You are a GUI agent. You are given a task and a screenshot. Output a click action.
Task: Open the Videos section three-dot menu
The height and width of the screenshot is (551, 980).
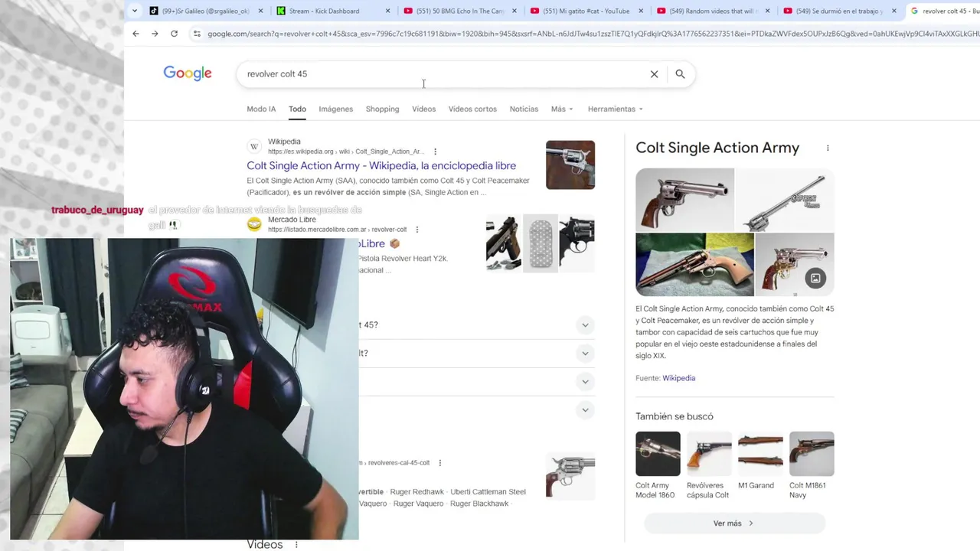[296, 545]
